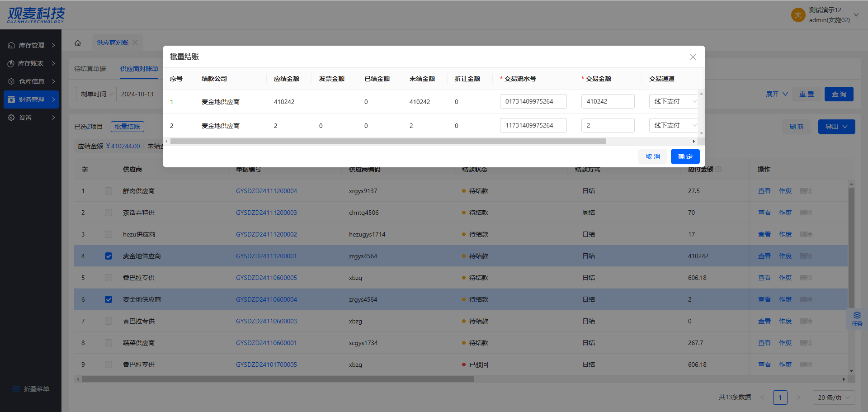
Task: Switch to the 待结算单据 tab
Action: pyautogui.click(x=90, y=69)
